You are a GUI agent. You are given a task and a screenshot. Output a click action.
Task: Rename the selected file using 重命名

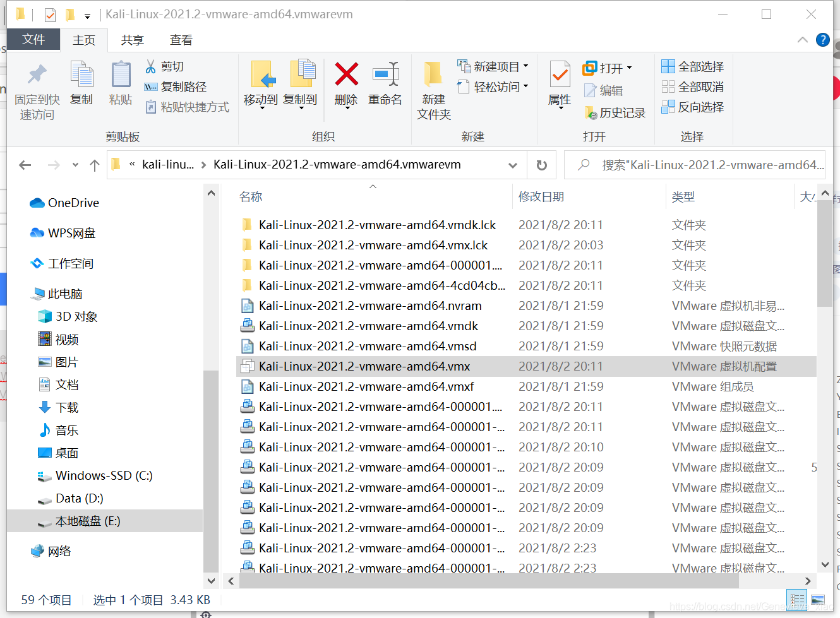385,83
